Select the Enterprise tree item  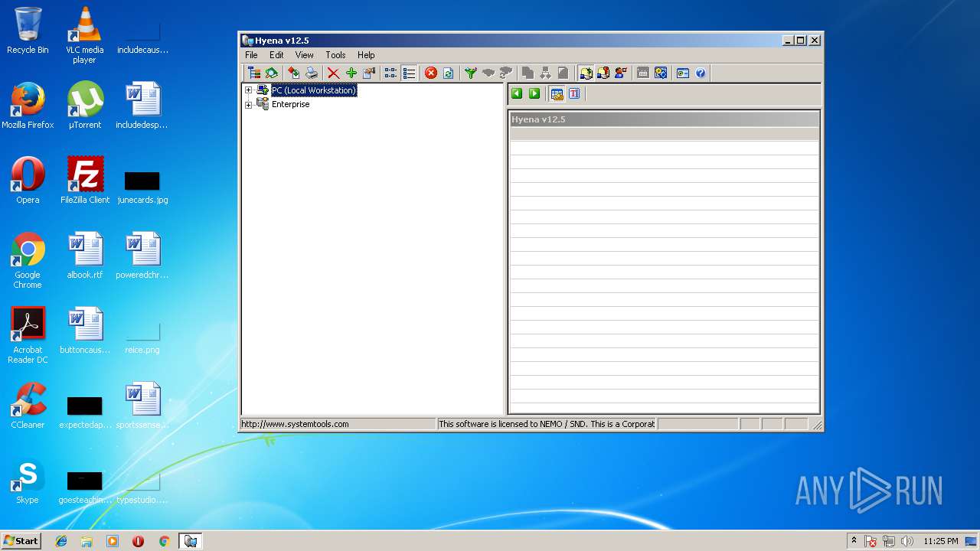tap(290, 104)
